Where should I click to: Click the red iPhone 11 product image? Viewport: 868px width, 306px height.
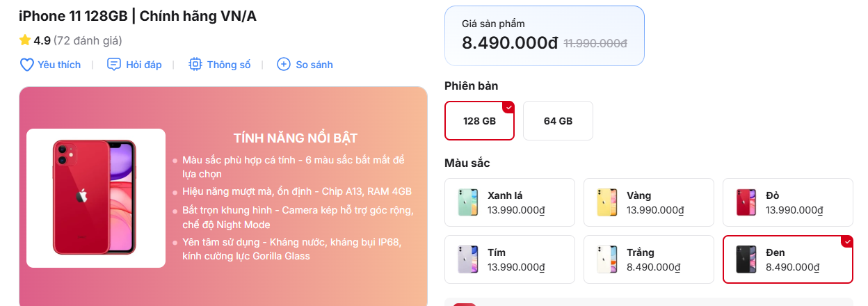[x=96, y=198]
